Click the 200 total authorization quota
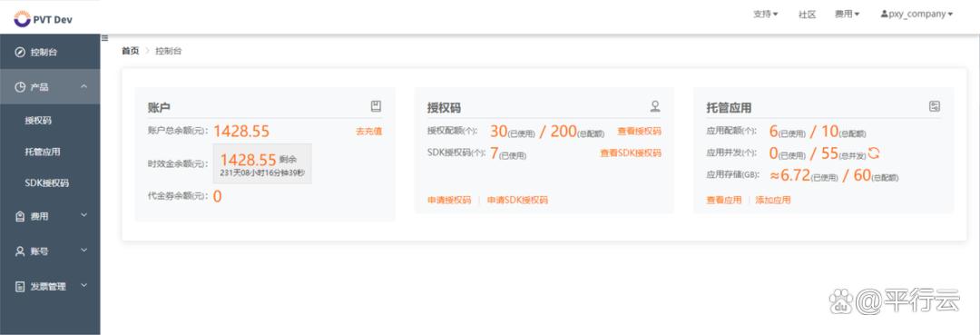The height and width of the screenshot is (335, 980). [563, 132]
